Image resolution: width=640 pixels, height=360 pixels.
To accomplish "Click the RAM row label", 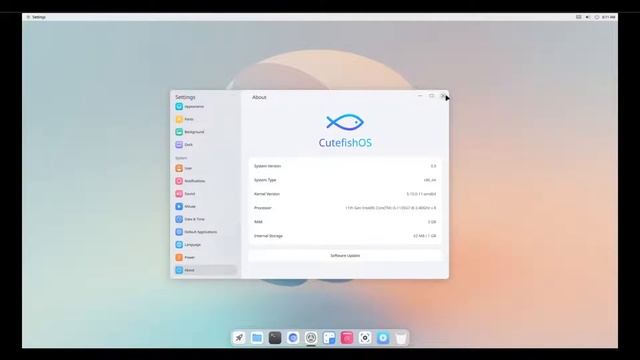I will coord(258,222).
